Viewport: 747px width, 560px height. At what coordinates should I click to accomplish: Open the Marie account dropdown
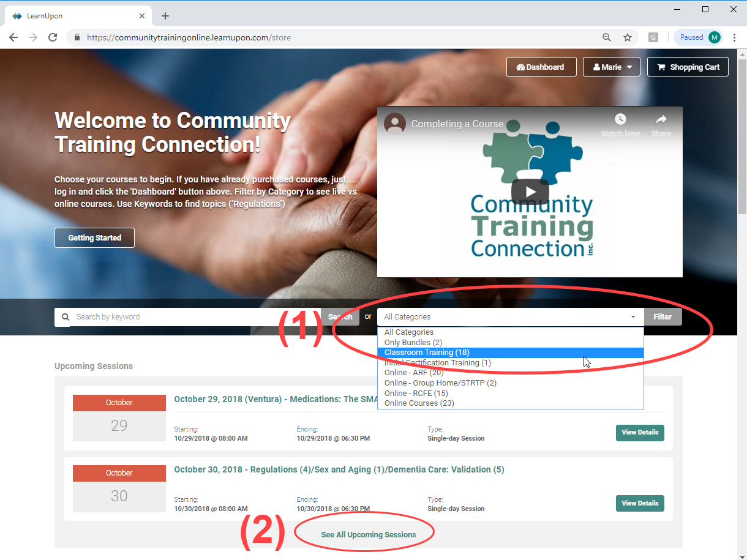tap(612, 67)
